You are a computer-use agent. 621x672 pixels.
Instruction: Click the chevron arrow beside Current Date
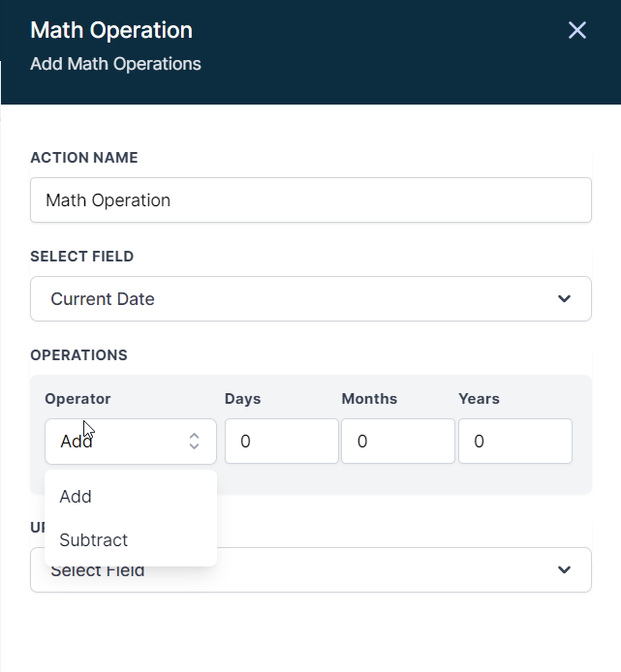coord(565,299)
